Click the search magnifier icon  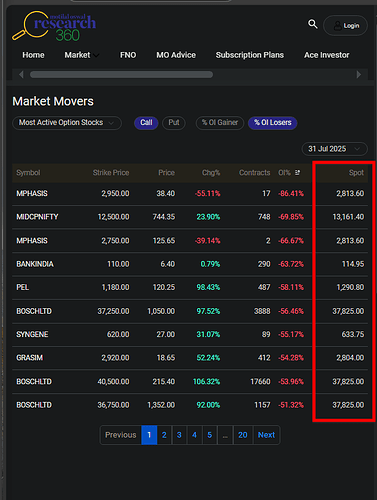click(312, 24)
